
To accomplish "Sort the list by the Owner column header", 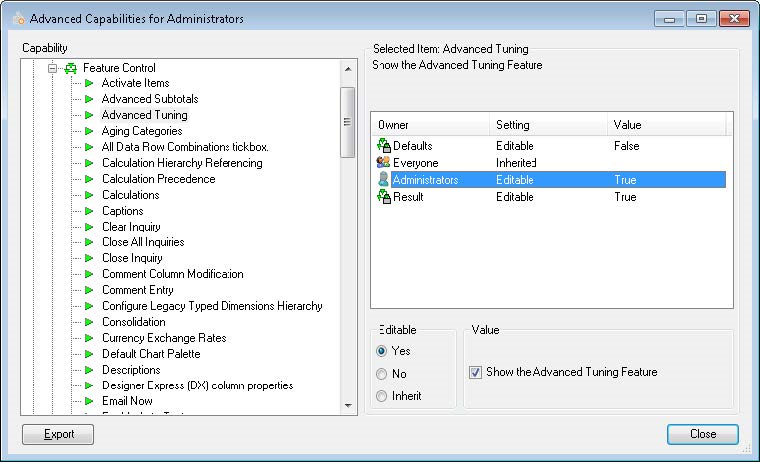I will pos(430,125).
